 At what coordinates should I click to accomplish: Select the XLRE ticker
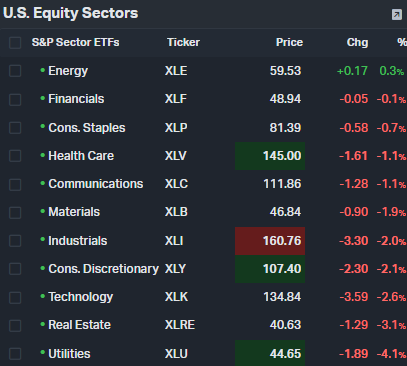[x=180, y=325]
